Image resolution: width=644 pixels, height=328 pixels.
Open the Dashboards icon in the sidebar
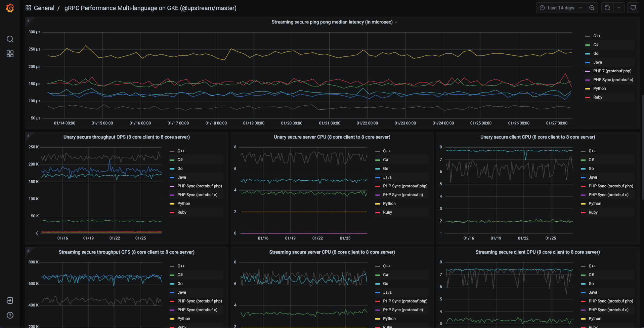[10, 53]
